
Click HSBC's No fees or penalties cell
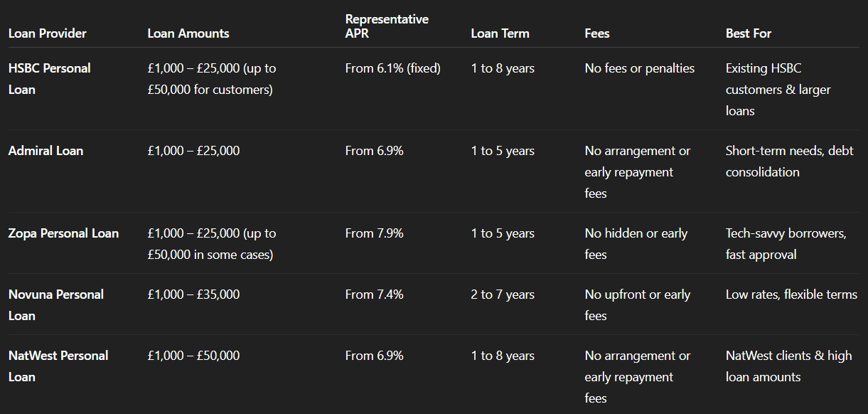639,68
